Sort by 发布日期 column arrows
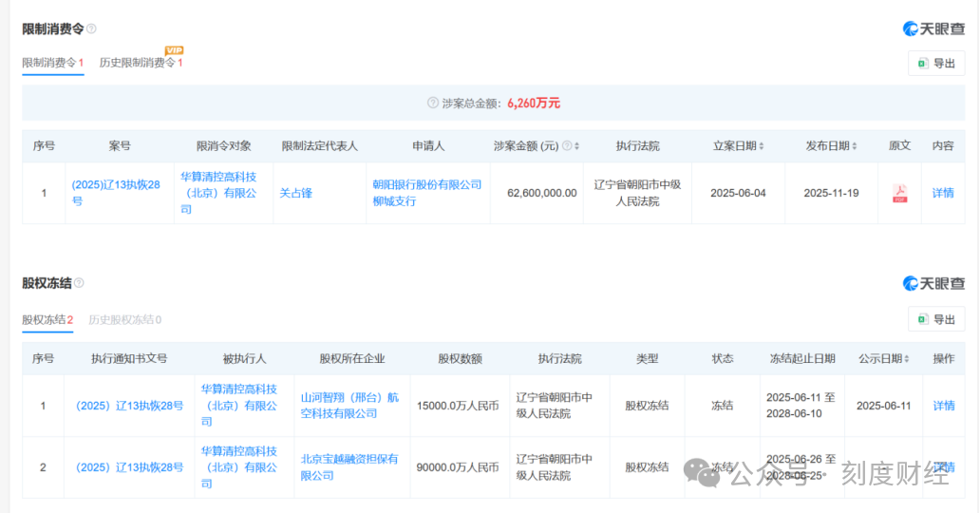980x513 pixels. click(855, 145)
